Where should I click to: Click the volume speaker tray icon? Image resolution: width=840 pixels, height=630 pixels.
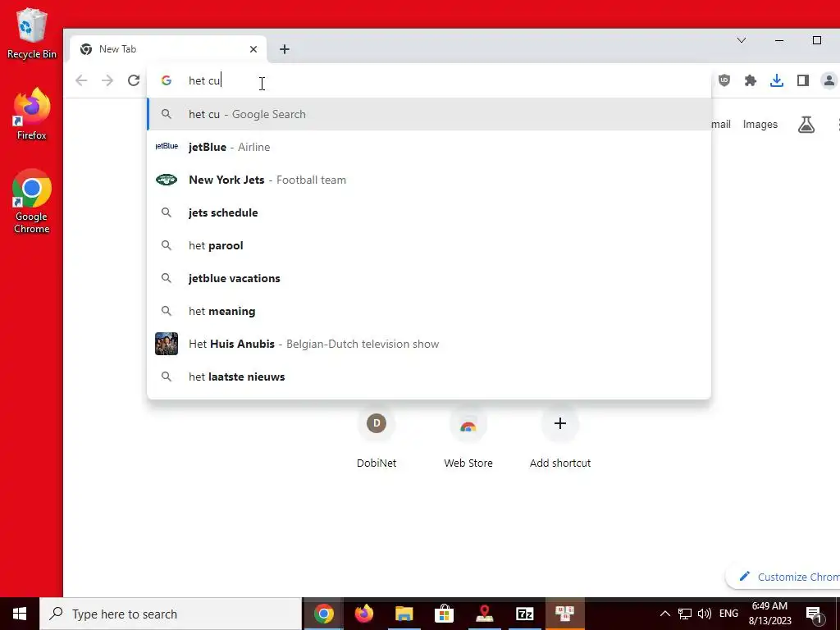705,614
